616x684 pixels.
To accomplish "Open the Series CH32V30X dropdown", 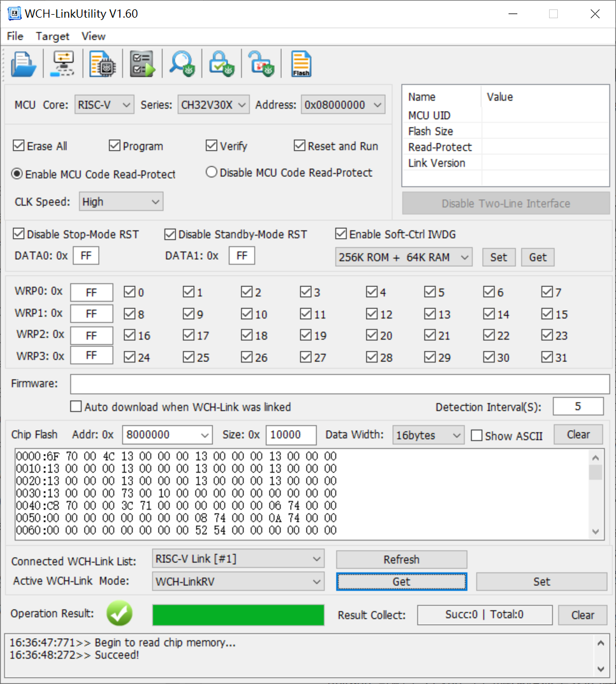I will [214, 105].
